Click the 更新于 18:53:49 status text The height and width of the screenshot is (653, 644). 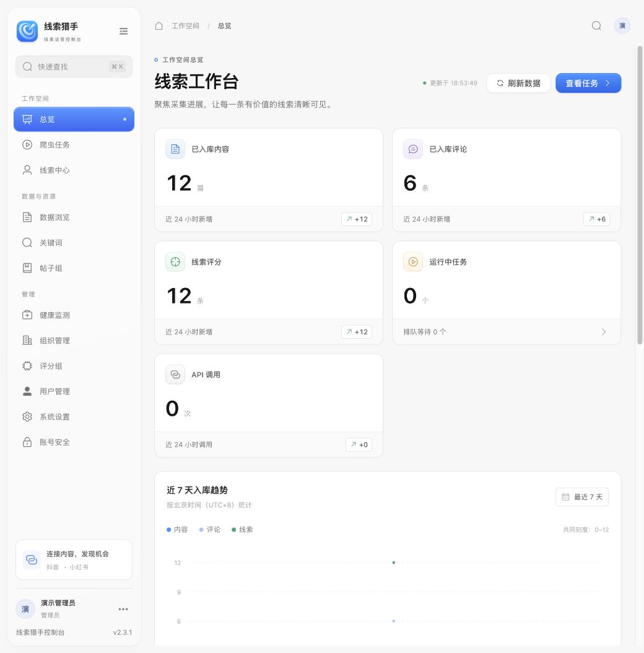[450, 83]
